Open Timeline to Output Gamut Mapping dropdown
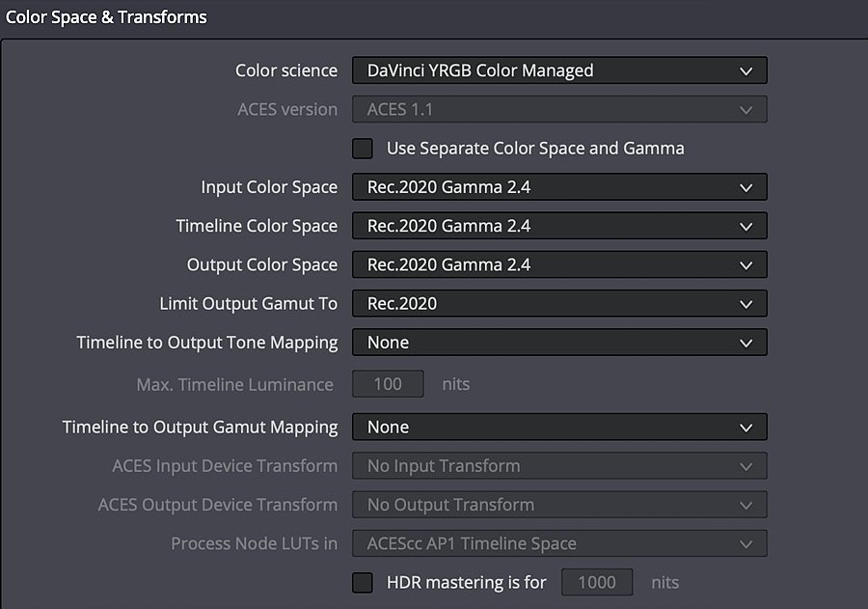The image size is (868, 609). [x=559, y=427]
